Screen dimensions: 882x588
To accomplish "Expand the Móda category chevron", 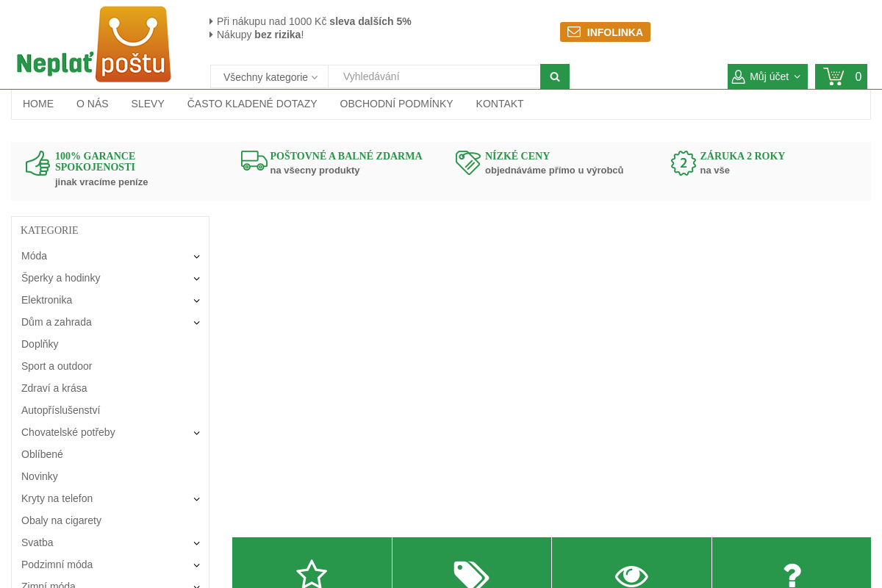I will (x=196, y=257).
